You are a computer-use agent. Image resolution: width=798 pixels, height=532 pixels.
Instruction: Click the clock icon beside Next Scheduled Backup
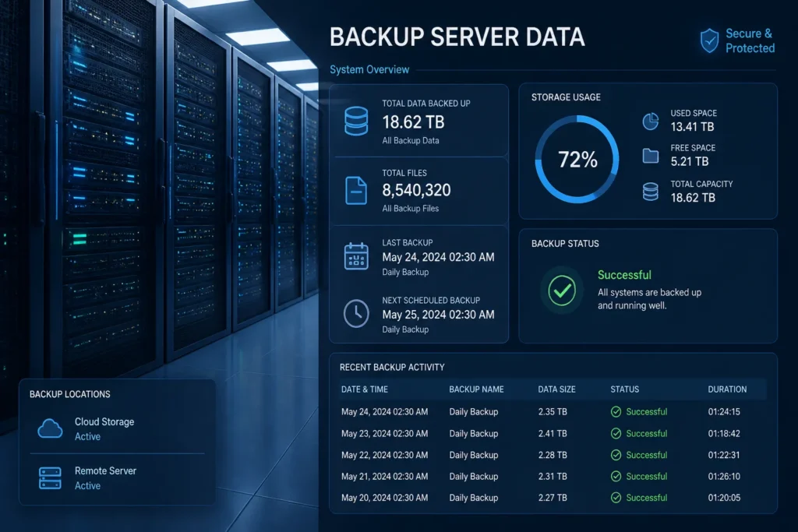[356, 313]
